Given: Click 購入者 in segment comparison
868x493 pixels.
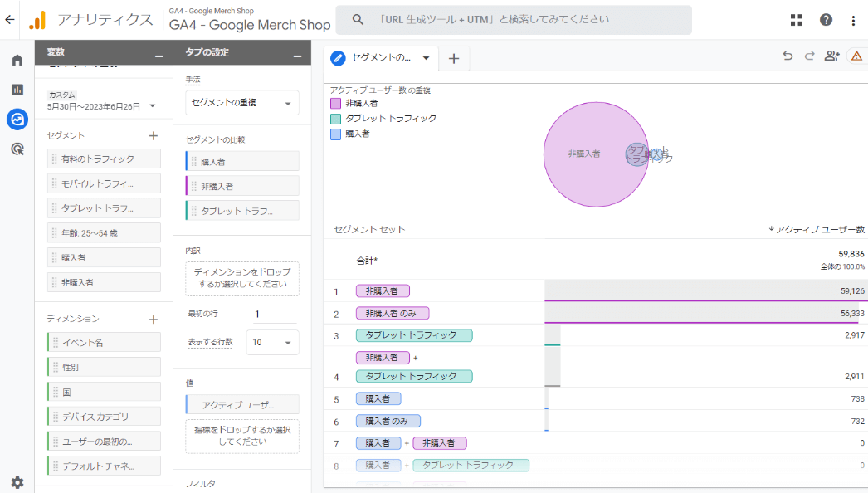Looking at the screenshot, I should [242, 162].
